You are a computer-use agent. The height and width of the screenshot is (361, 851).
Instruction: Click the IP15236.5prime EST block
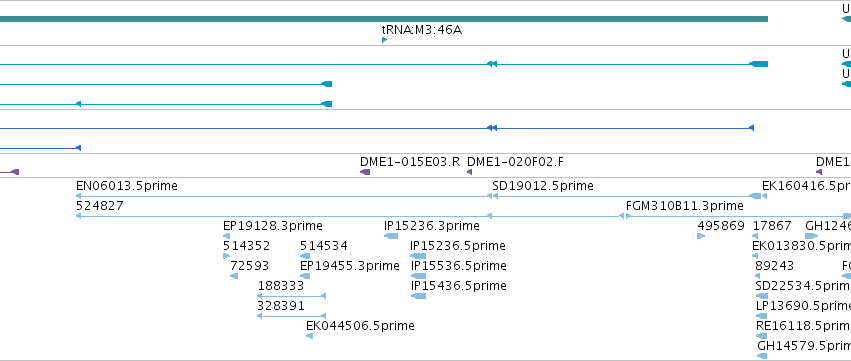[x=418, y=256]
